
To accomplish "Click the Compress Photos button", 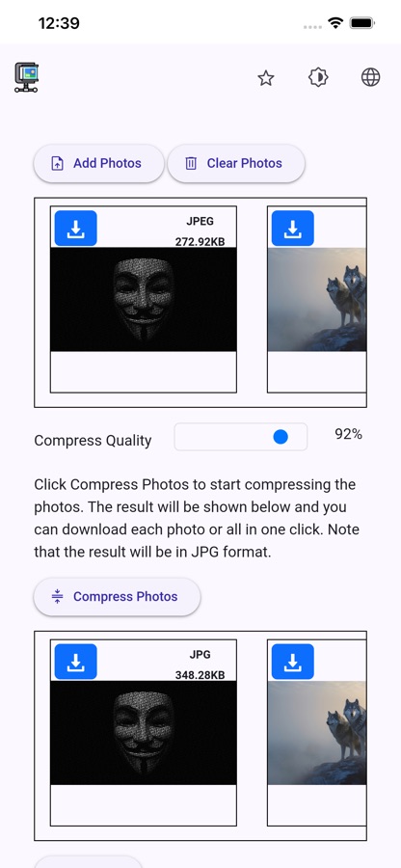I will pos(118,597).
